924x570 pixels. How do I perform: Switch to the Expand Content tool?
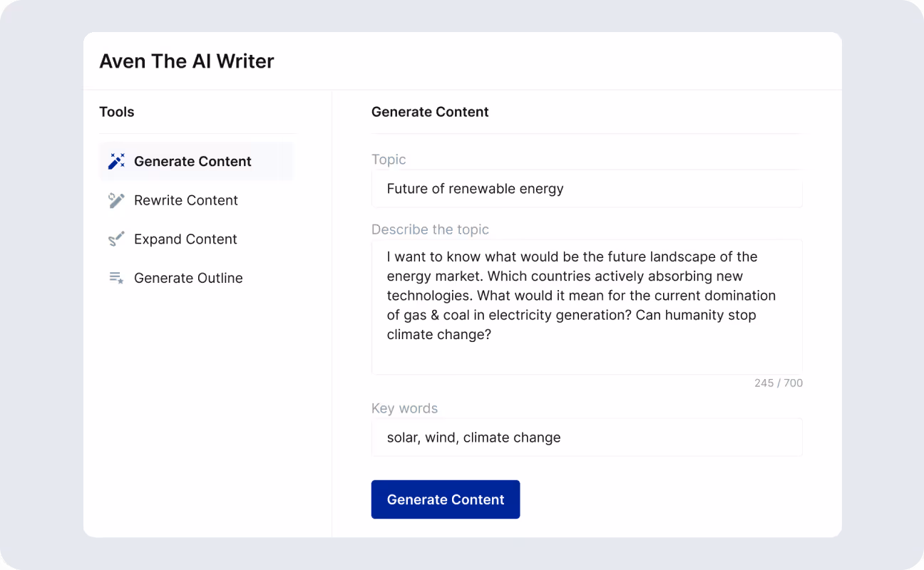[185, 239]
